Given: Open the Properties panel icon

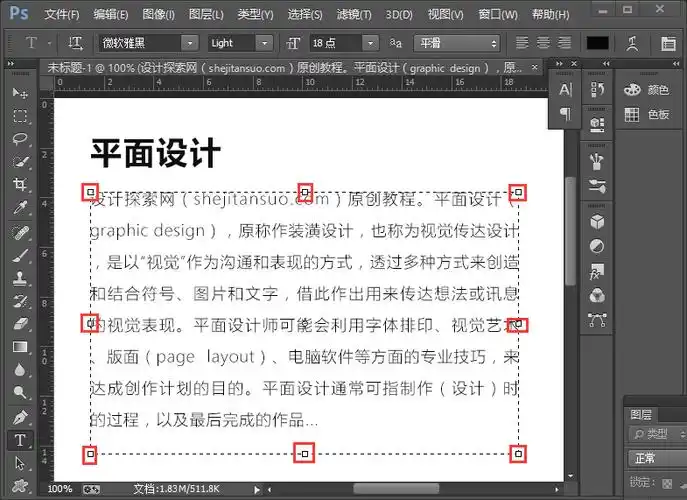Looking at the screenshot, I should click(x=597, y=124).
